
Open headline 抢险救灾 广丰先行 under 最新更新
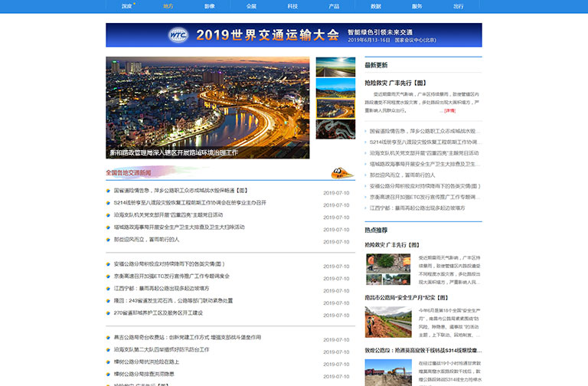click(x=395, y=83)
